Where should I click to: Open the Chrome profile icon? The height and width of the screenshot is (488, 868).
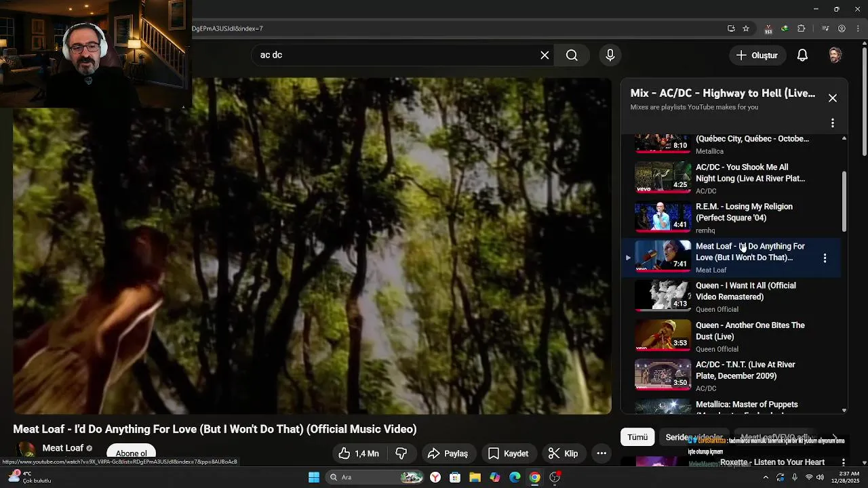point(842,28)
